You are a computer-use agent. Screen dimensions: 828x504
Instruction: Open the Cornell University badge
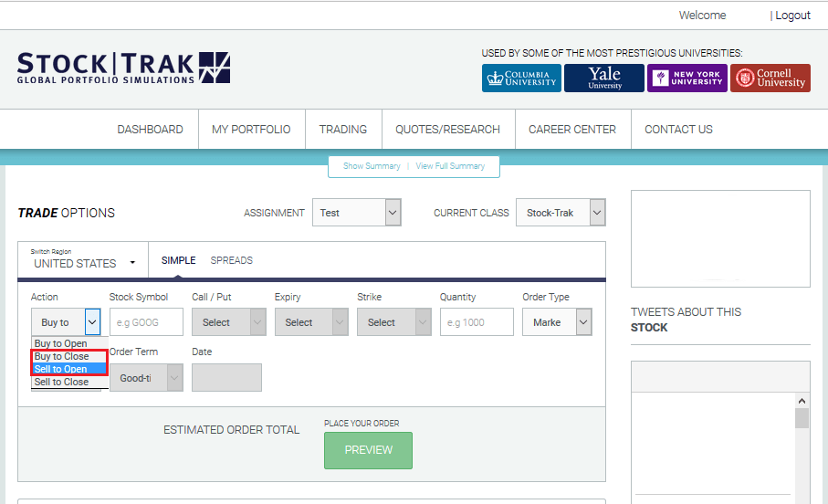[770, 79]
